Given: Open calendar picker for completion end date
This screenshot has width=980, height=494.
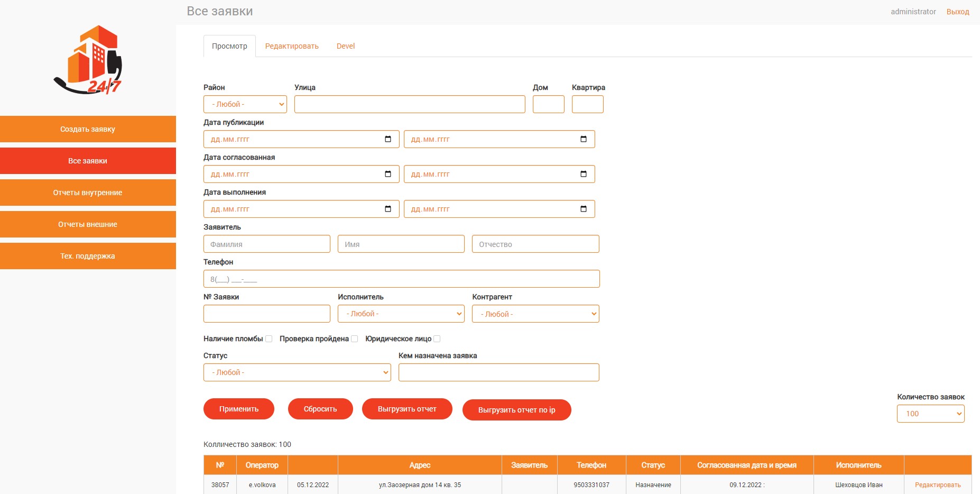Looking at the screenshot, I should (x=584, y=209).
